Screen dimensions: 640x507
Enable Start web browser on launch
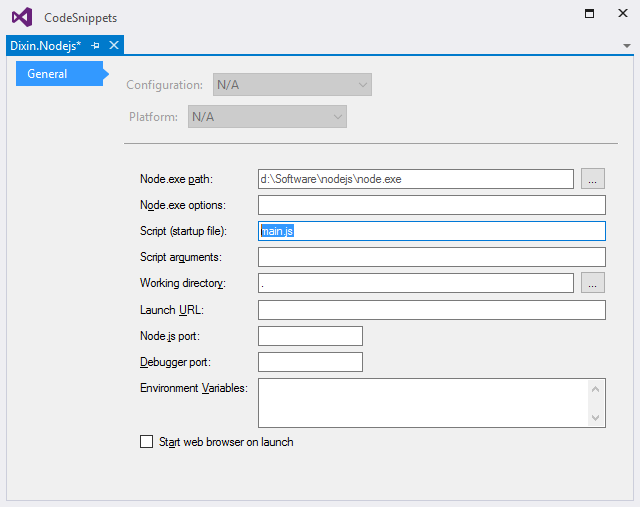147,442
